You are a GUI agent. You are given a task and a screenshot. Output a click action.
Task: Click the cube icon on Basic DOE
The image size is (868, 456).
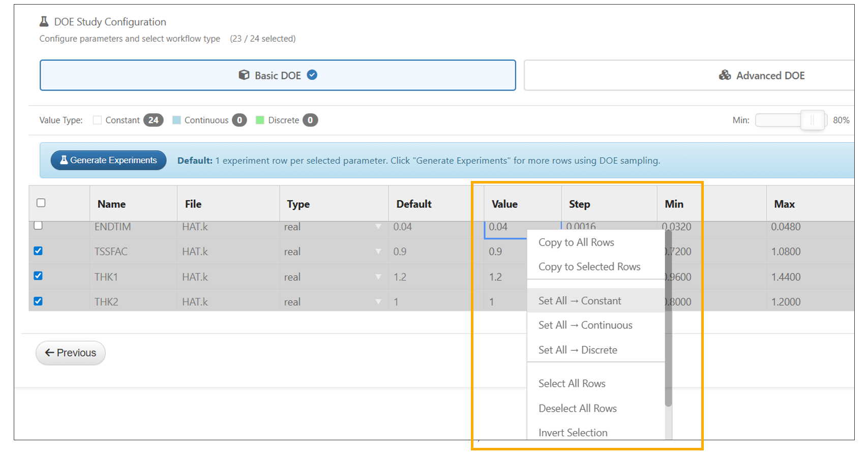click(x=244, y=75)
